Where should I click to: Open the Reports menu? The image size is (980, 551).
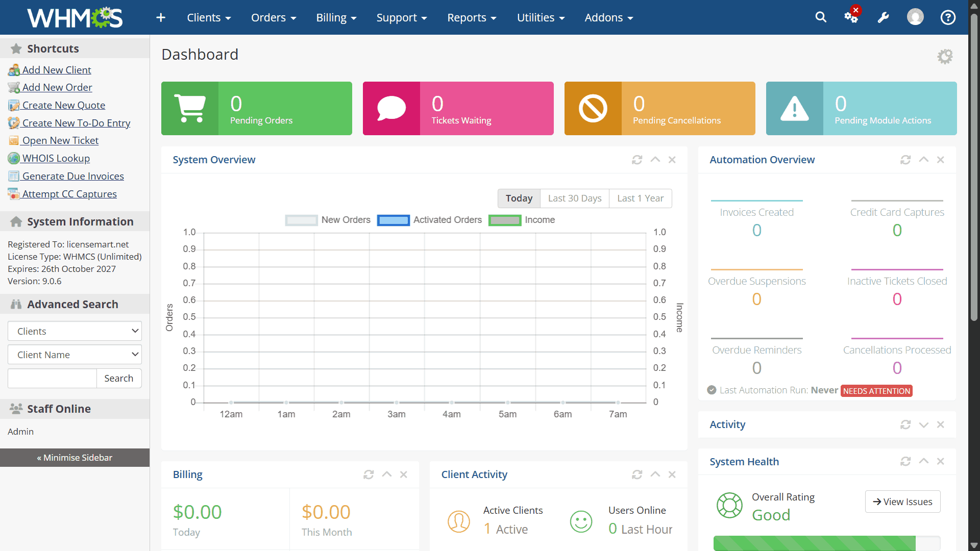472,17
